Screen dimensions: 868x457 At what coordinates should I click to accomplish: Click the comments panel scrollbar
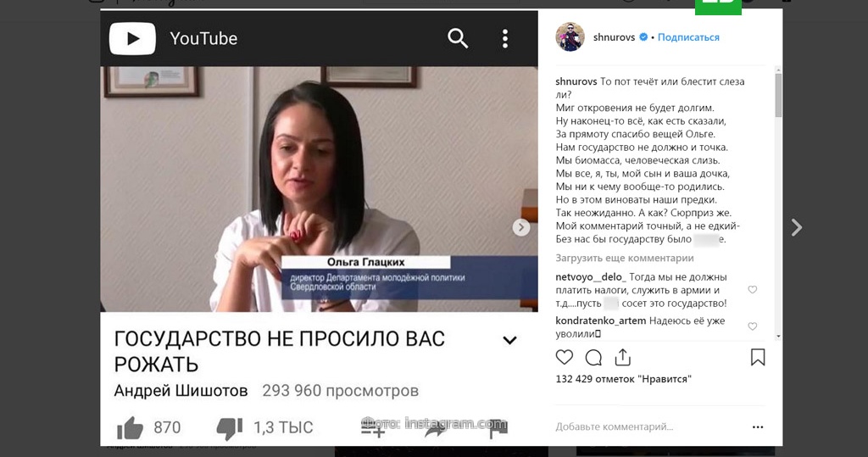[x=778, y=95]
